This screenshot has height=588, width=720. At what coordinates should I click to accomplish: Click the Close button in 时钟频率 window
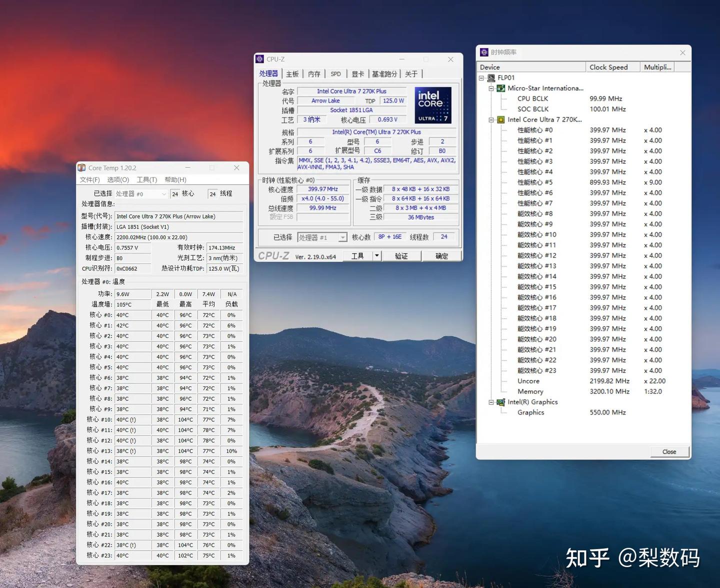click(669, 451)
